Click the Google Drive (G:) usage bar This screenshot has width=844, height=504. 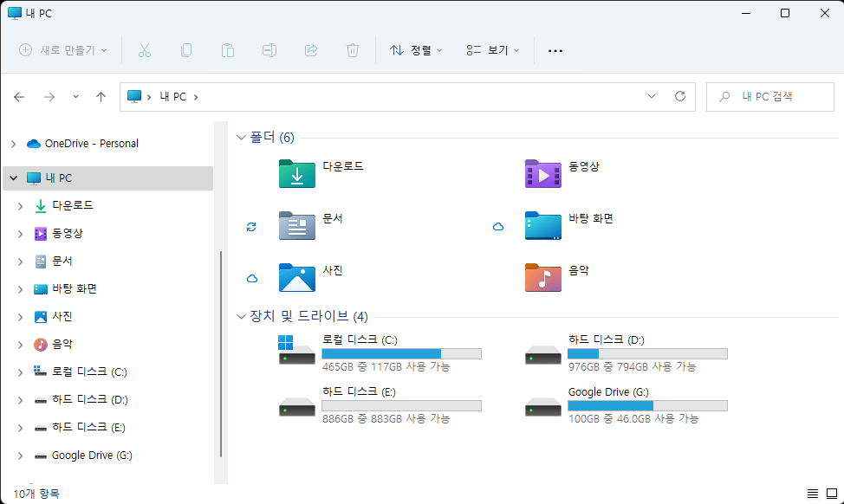coord(647,405)
